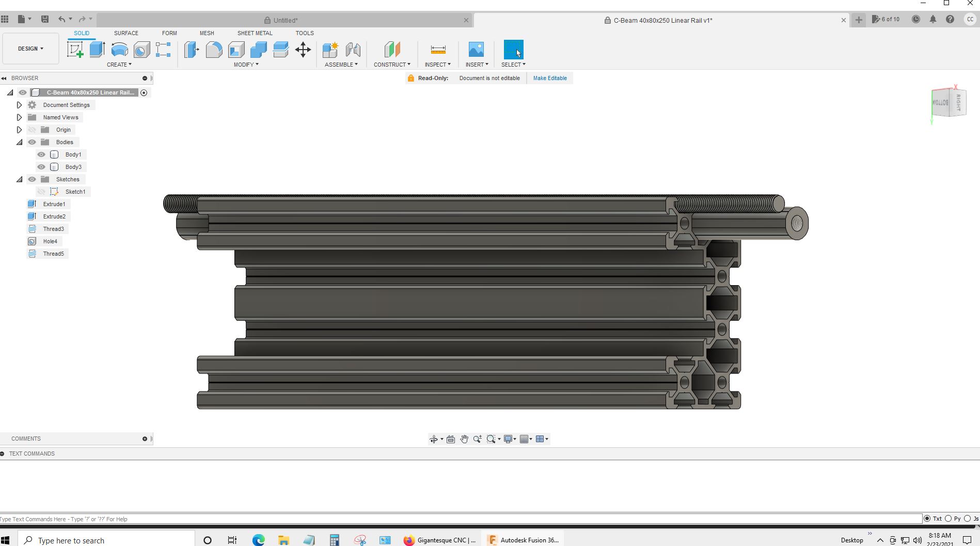Switch to the SHEET METAL tab

(x=255, y=33)
